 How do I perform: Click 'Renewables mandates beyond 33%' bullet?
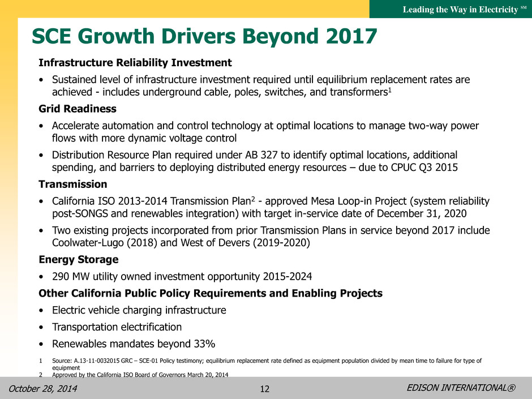[x=134, y=344]
